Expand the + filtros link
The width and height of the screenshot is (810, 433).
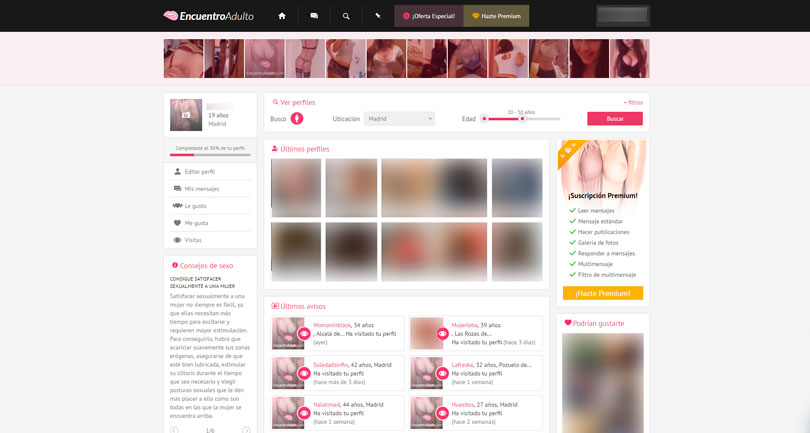tap(633, 103)
